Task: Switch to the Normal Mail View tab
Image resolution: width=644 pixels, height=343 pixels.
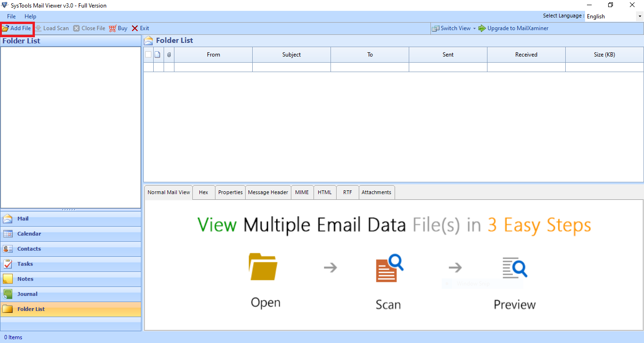Action: click(x=169, y=192)
